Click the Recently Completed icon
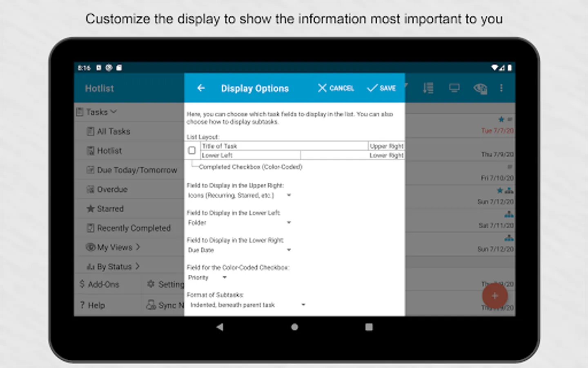This screenshot has width=588, height=368. click(x=91, y=228)
